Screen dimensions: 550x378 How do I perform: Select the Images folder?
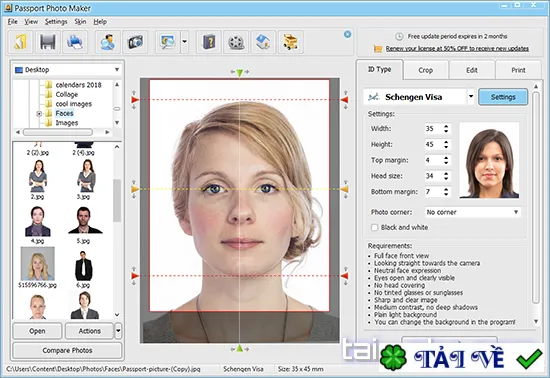[x=67, y=123]
